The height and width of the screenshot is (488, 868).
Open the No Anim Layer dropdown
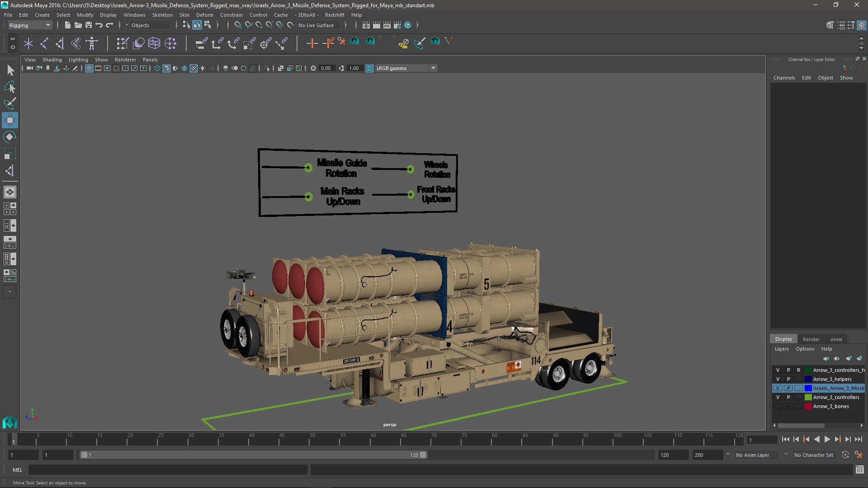coord(756,455)
